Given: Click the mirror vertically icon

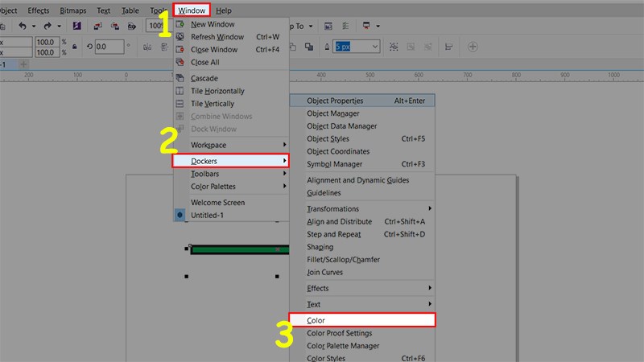Looking at the screenshot, I should click(x=165, y=47).
